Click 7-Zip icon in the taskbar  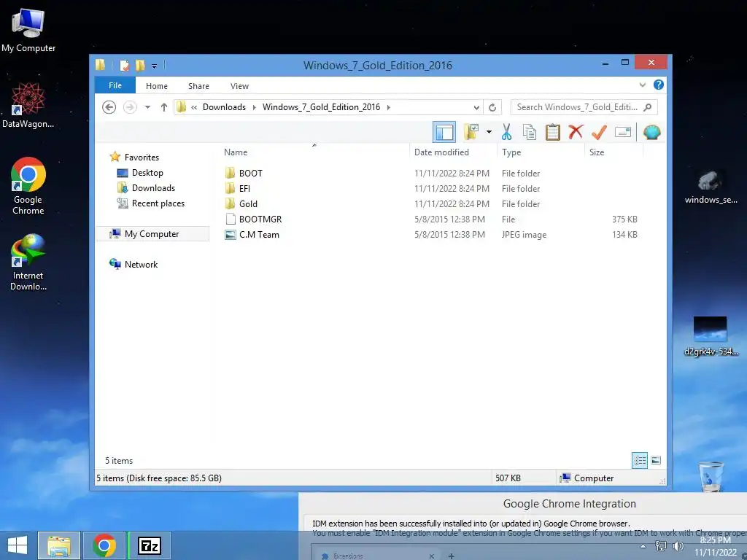tap(150, 545)
